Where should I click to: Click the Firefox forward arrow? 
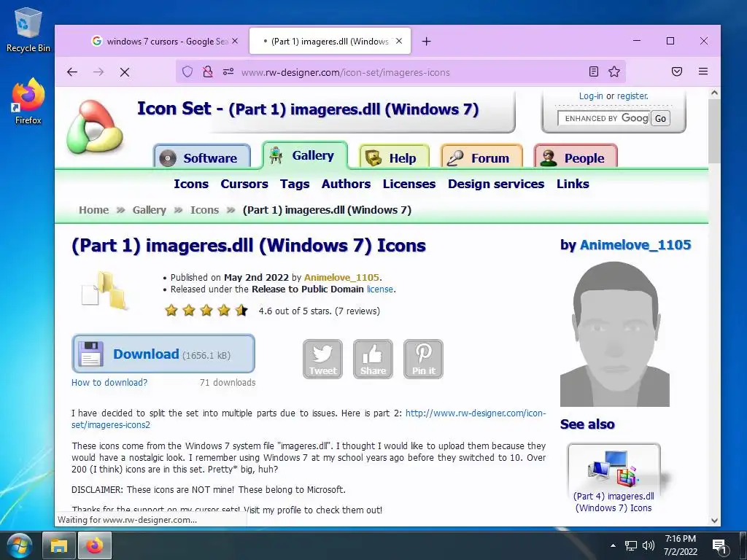[x=98, y=72]
